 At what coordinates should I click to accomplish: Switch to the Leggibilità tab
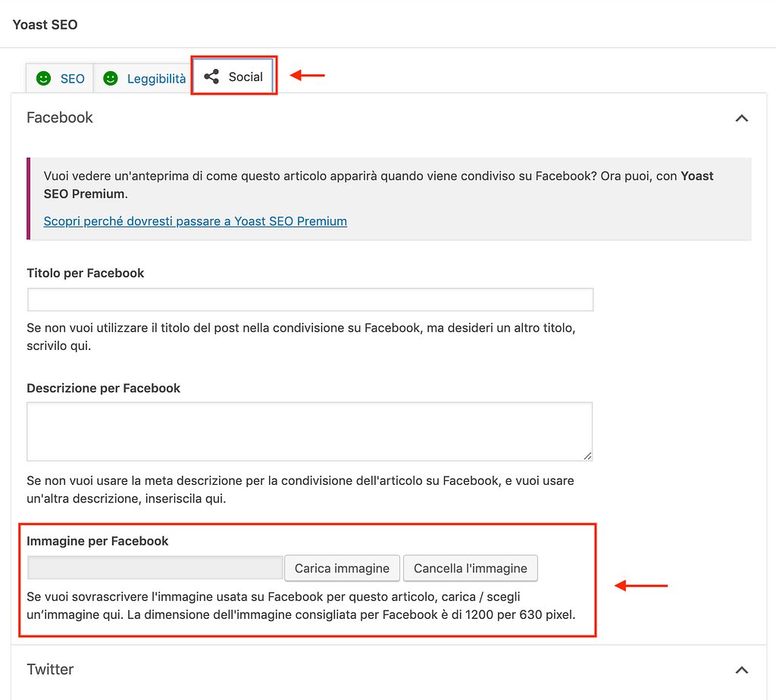click(143, 78)
